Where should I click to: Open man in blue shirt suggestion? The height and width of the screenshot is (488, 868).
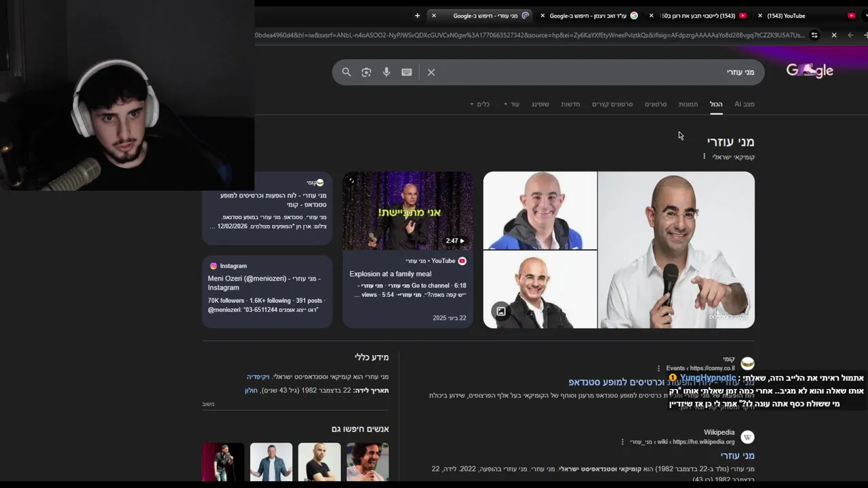[x=271, y=462]
